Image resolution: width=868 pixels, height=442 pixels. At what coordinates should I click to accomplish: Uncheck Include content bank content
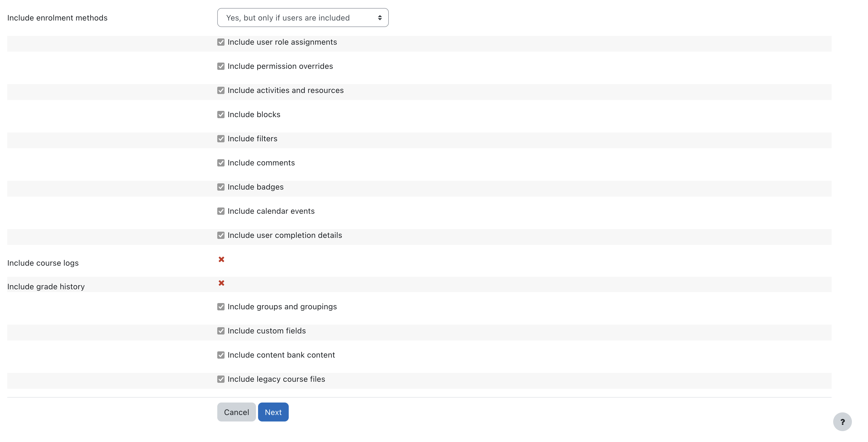(221, 355)
